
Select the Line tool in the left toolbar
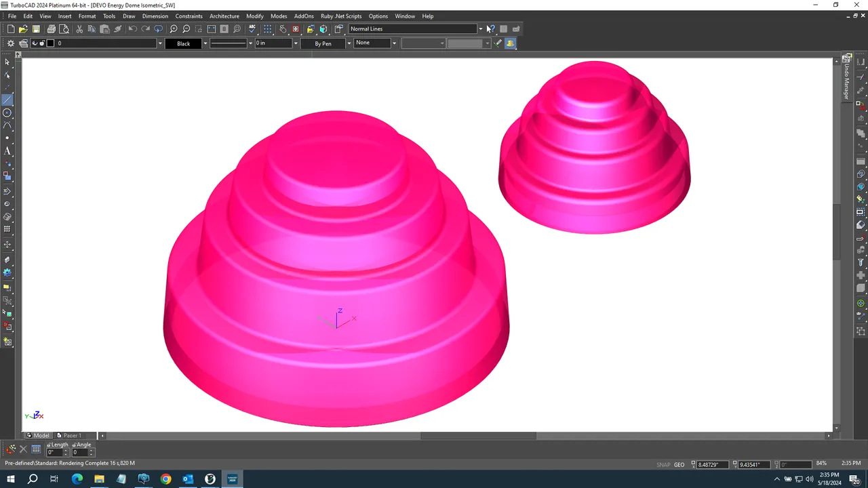coord(8,100)
